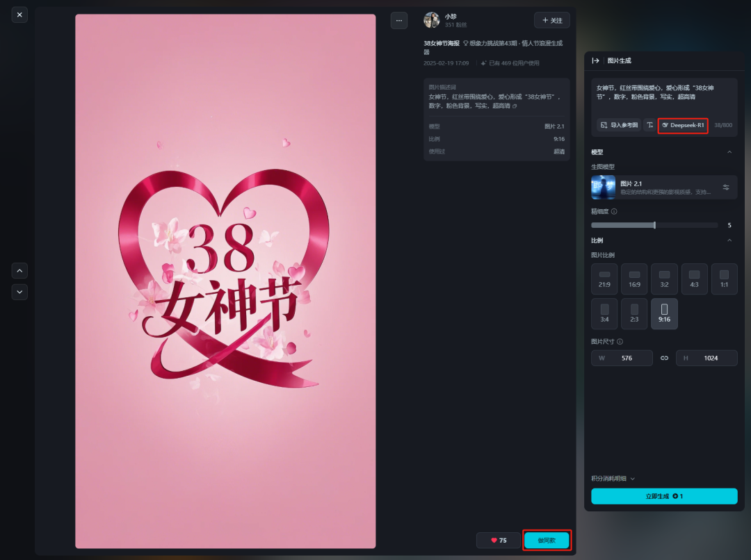Click the text tool icon in the prompt box
Image resolution: width=751 pixels, height=560 pixels.
tap(651, 125)
